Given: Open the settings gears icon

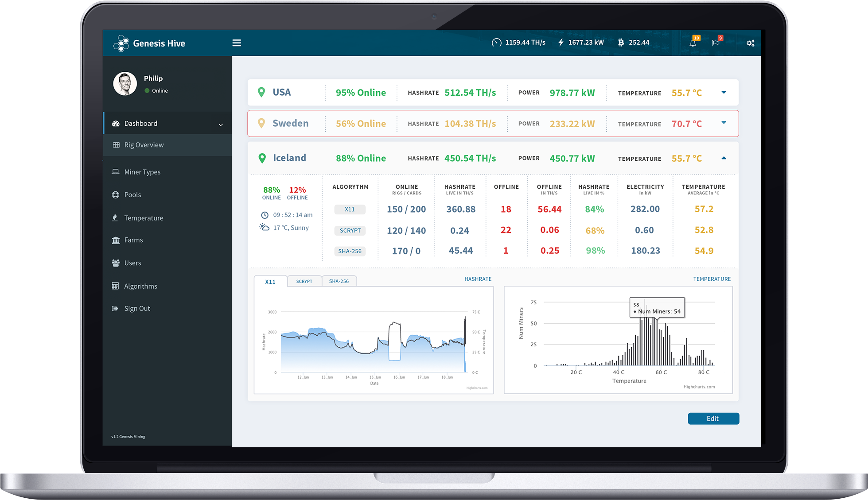Looking at the screenshot, I should pos(750,43).
